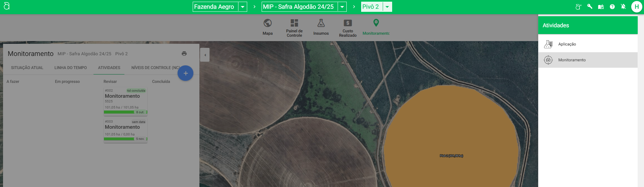Switch to the Linha do Tempo tab

[x=71, y=68]
